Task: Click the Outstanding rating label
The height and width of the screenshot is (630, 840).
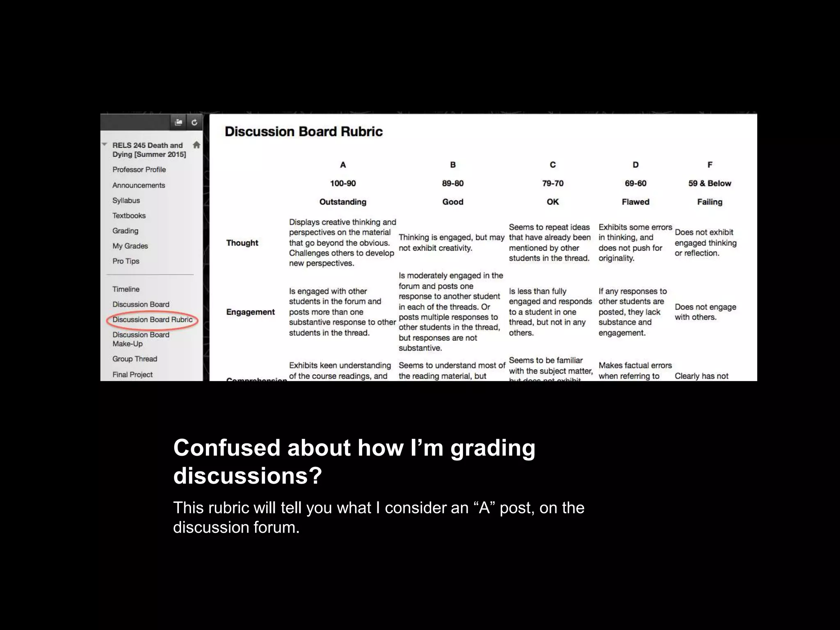Action: pyautogui.click(x=343, y=202)
